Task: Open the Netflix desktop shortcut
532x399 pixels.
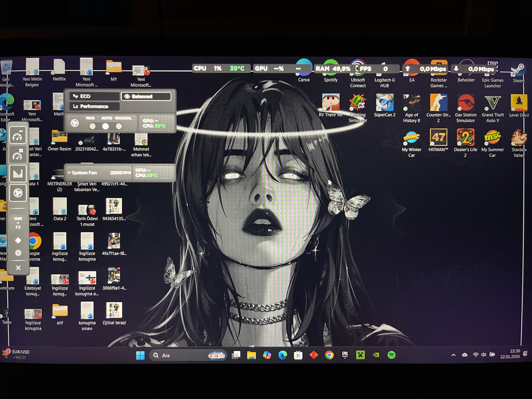Action: (x=59, y=70)
